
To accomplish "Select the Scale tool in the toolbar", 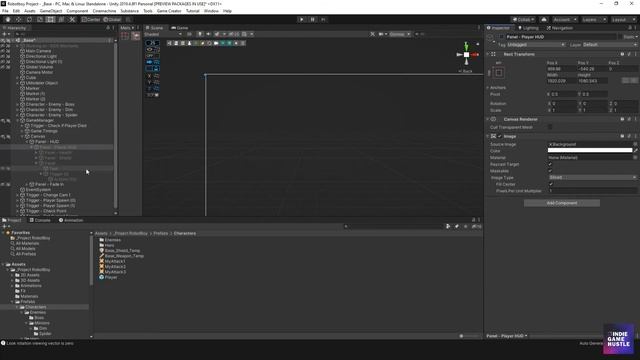I will pyautogui.click(x=40, y=19).
